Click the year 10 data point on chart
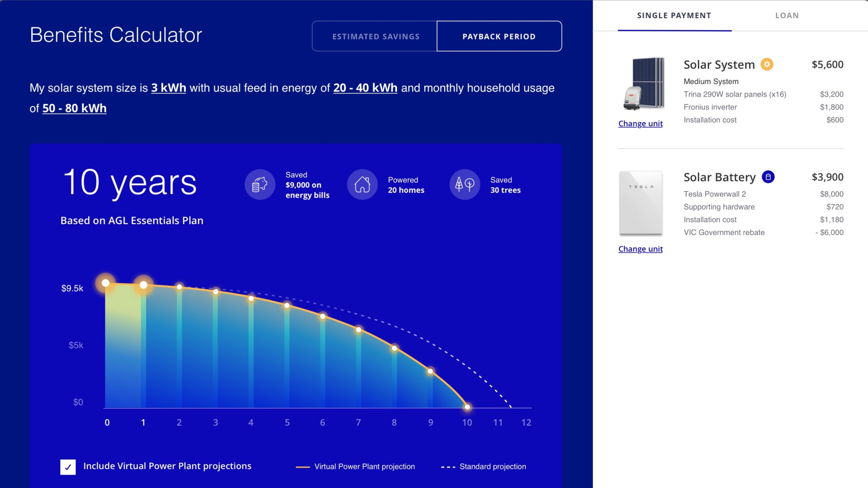868x488 pixels. coord(467,407)
